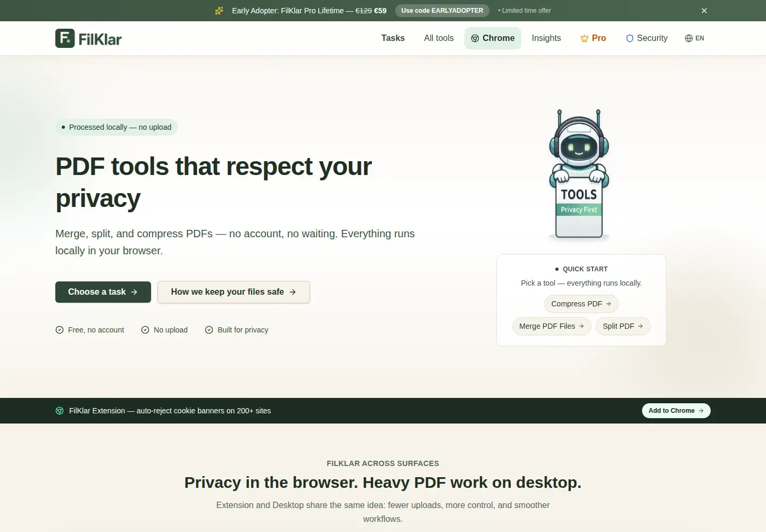
Task: Open the Merge PDF Files chip
Action: point(552,326)
